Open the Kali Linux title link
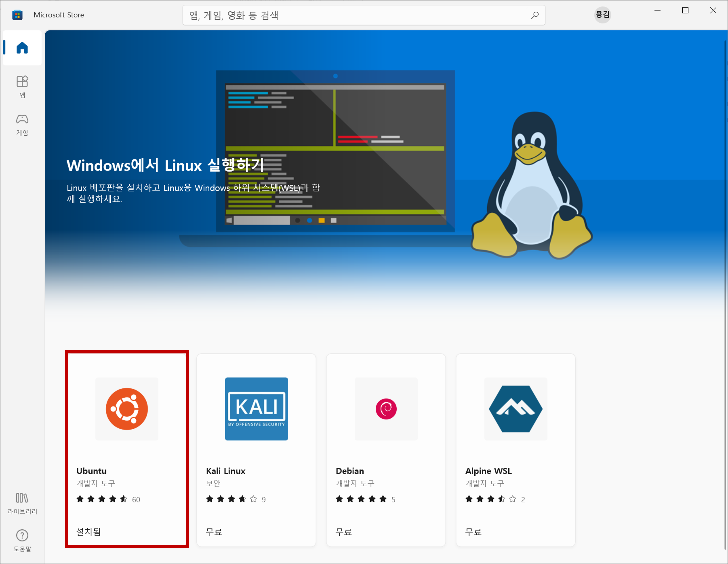The image size is (728, 564). [226, 471]
